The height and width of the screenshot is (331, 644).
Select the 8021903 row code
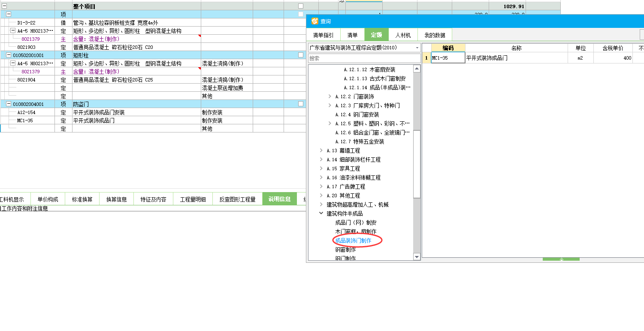(x=26, y=47)
